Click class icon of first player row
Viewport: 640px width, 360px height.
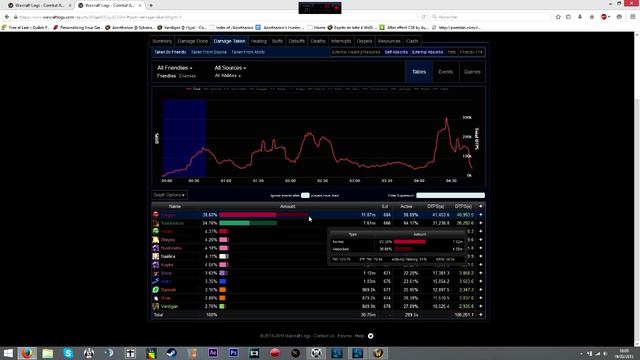point(156,215)
